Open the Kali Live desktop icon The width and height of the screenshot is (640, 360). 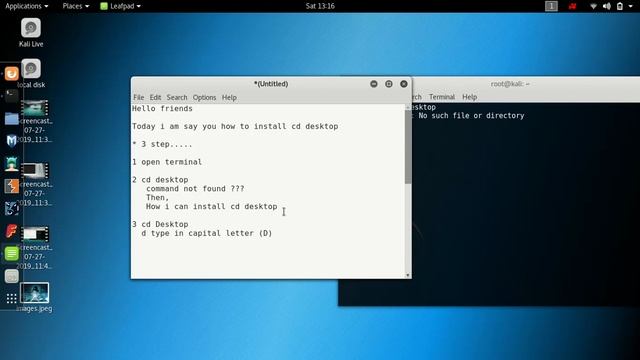coord(31,33)
